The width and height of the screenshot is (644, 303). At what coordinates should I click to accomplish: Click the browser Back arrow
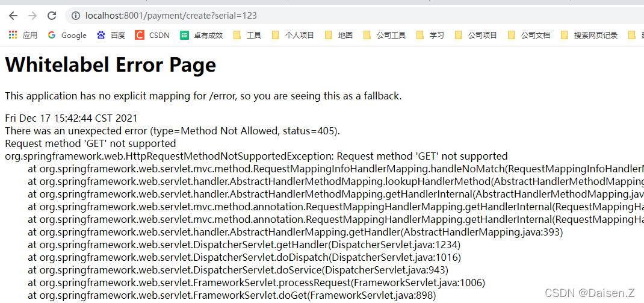[x=13, y=16]
